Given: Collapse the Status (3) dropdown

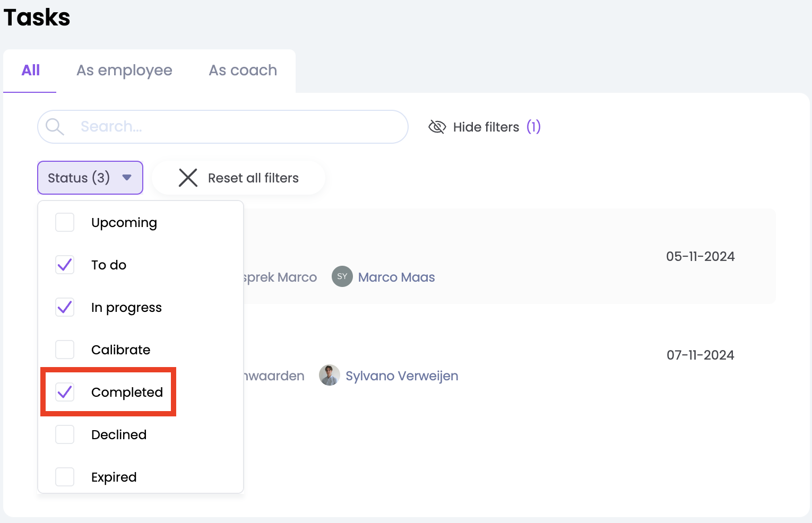Looking at the screenshot, I should [79, 178].
